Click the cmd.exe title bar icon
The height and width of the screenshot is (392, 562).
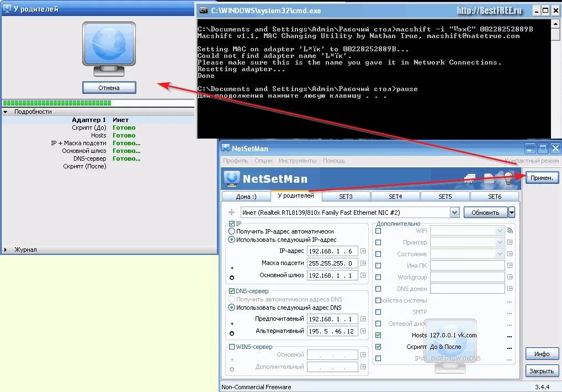[x=203, y=10]
